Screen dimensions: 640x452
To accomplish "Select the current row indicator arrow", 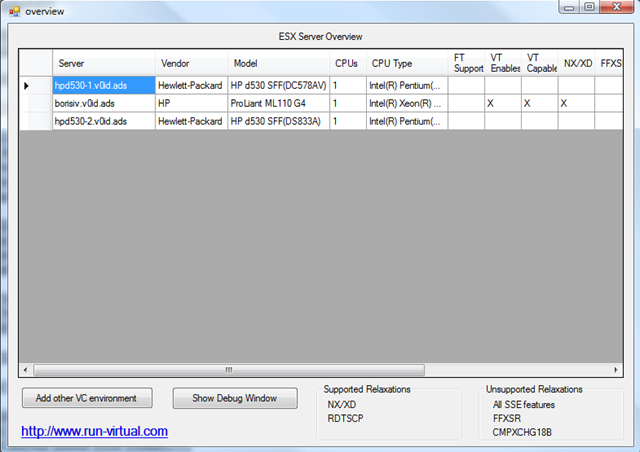I will coord(27,86).
